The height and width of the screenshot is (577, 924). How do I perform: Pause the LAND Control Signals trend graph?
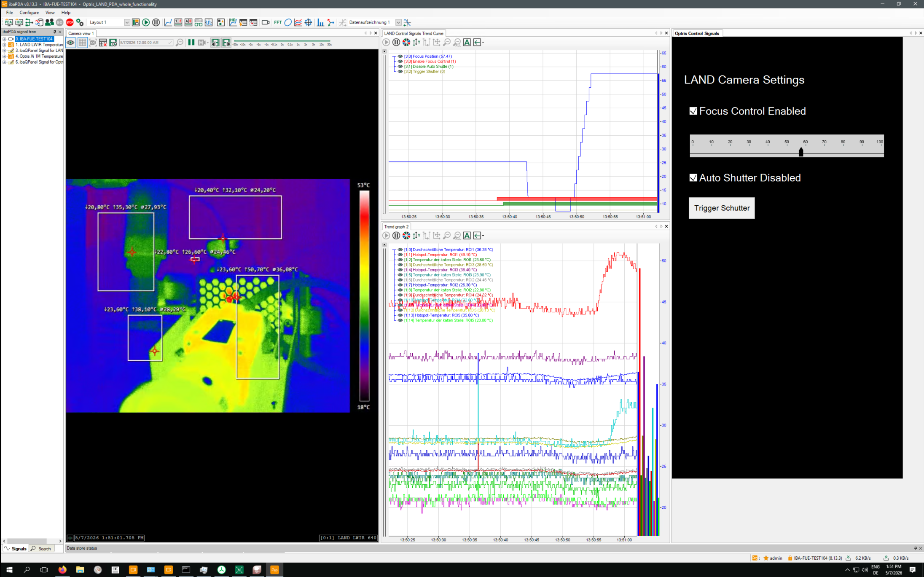click(x=396, y=42)
